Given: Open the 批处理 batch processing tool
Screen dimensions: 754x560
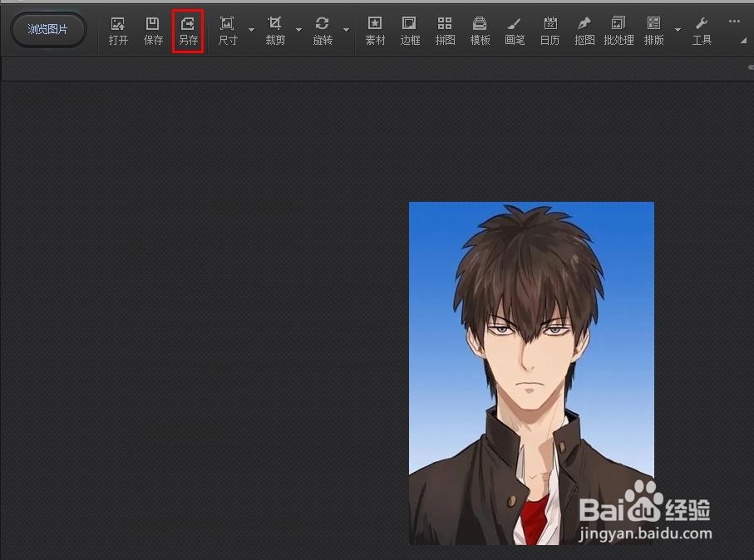Looking at the screenshot, I should point(618,31).
